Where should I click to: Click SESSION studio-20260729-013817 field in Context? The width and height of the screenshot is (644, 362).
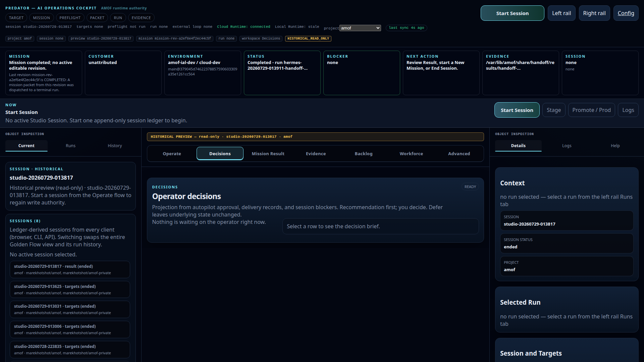(567, 221)
